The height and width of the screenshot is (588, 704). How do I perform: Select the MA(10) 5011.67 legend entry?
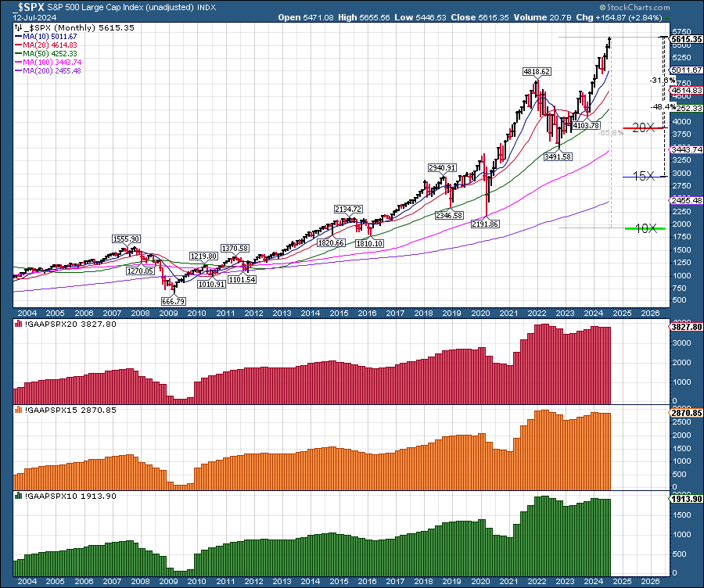tap(46, 36)
